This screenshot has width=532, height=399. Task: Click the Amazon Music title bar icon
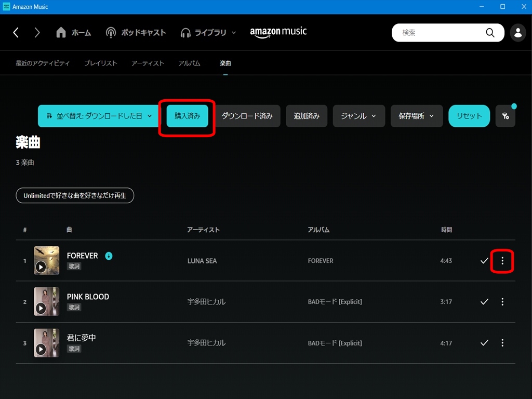click(x=6, y=6)
